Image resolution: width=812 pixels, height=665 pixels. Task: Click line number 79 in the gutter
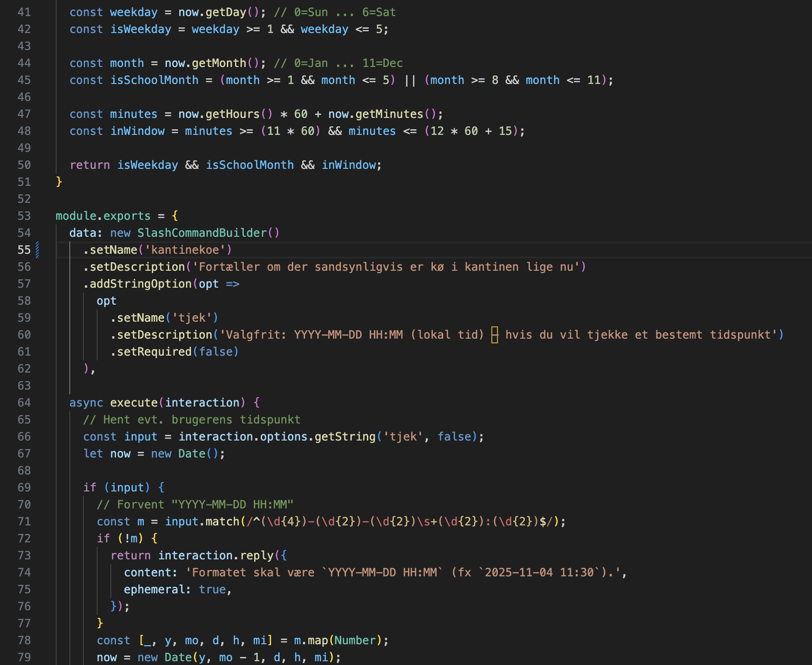(x=24, y=657)
